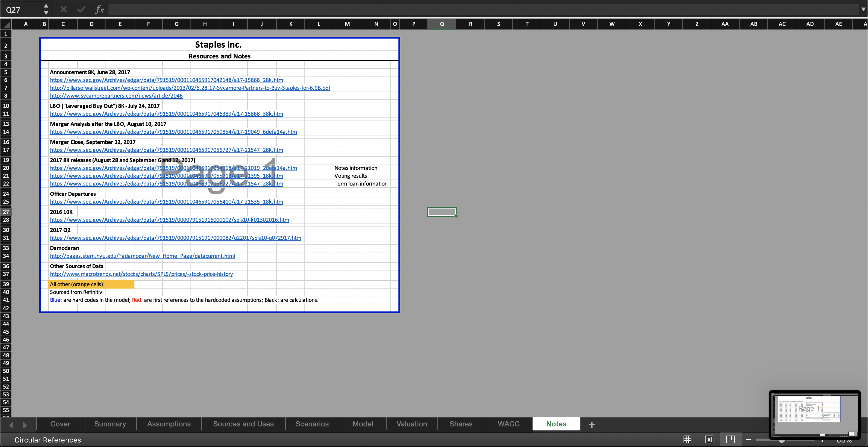Click the zoom slider handle
The width and height of the screenshot is (868, 447).
782,440
